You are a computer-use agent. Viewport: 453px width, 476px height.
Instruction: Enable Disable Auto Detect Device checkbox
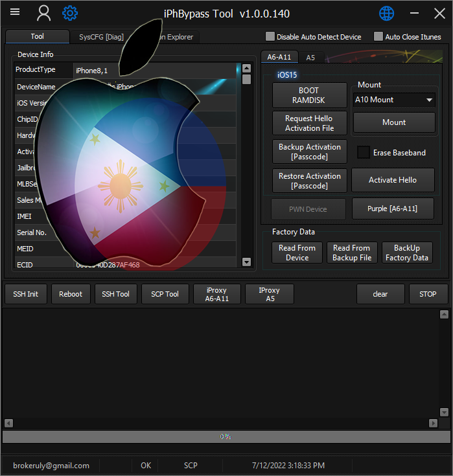270,36
